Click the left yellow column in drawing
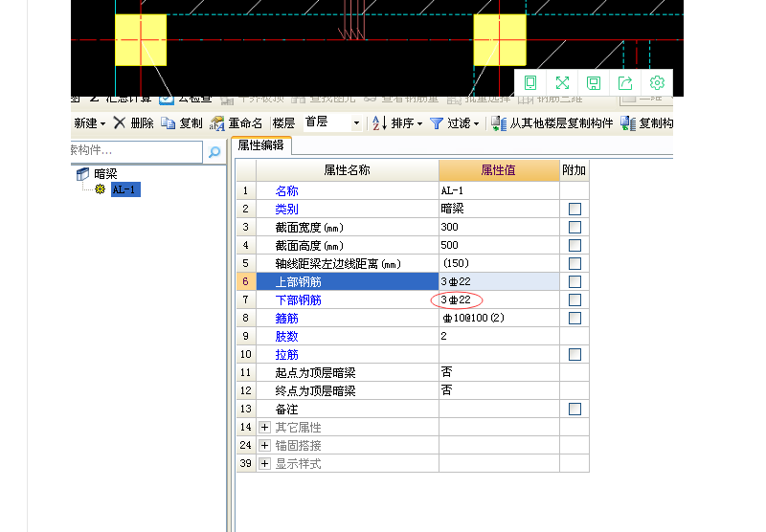Screen dimensions: 766x532 tap(141, 39)
